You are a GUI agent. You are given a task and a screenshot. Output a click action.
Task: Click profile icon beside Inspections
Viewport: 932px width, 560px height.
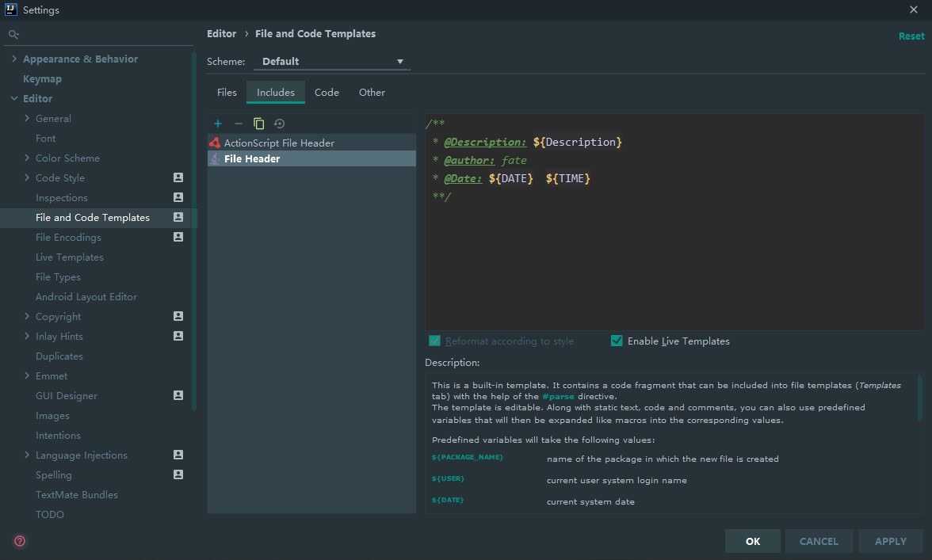[178, 197]
